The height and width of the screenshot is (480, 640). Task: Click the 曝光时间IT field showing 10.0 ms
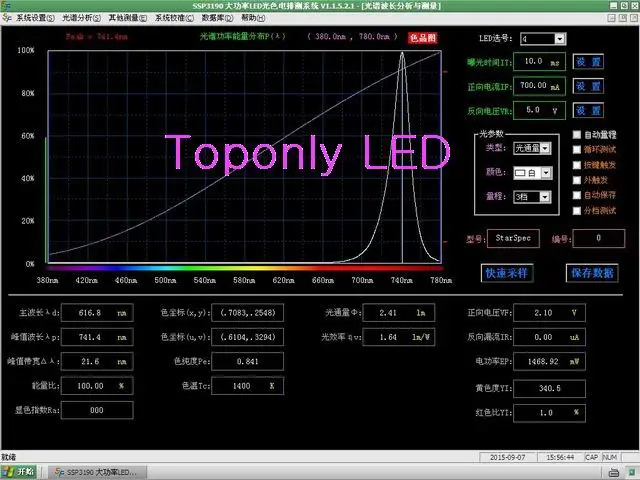[540, 62]
